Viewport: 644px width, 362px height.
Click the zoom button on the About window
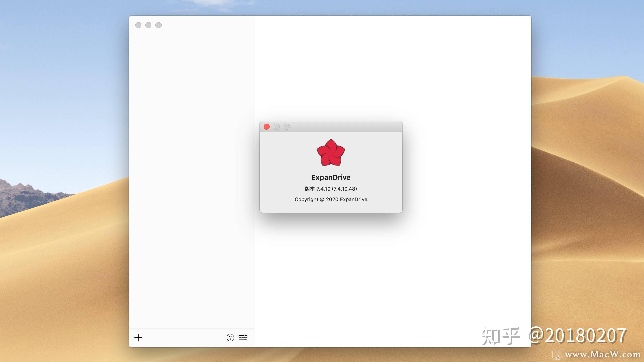coord(287,127)
